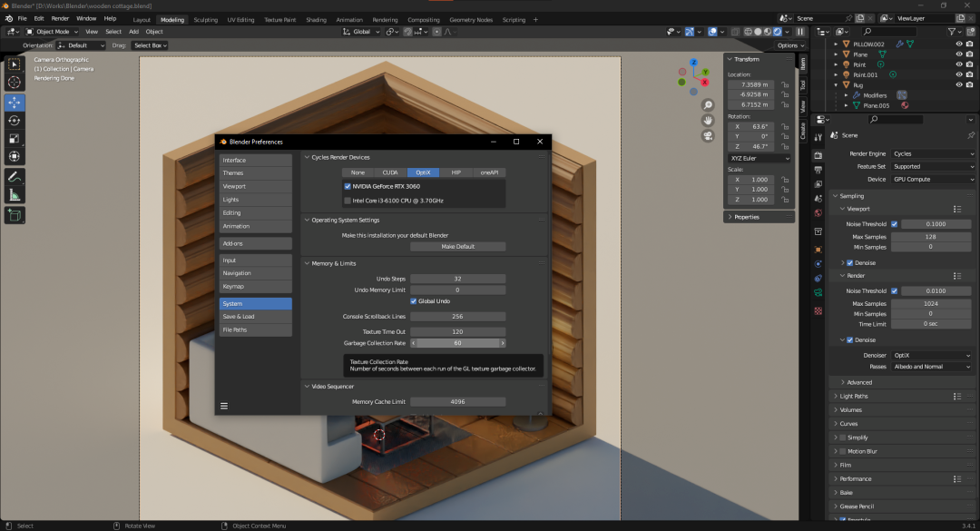Select the Add Cube tool
The width and height of the screenshot is (980, 531).
coord(15,216)
